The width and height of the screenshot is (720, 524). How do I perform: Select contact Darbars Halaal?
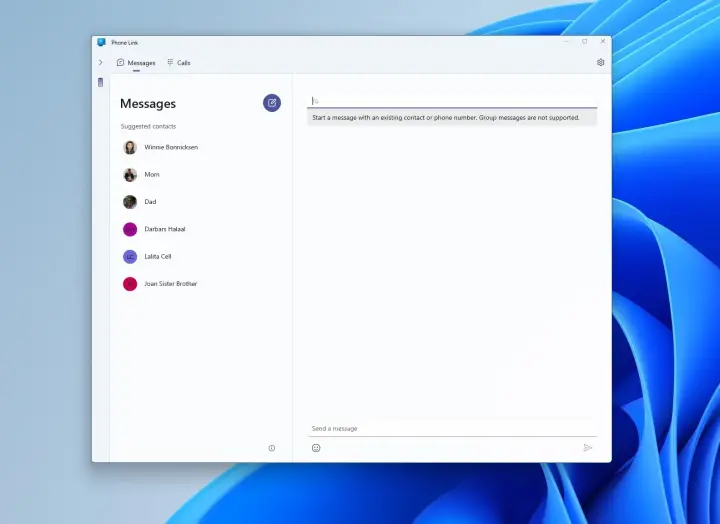[x=201, y=229]
